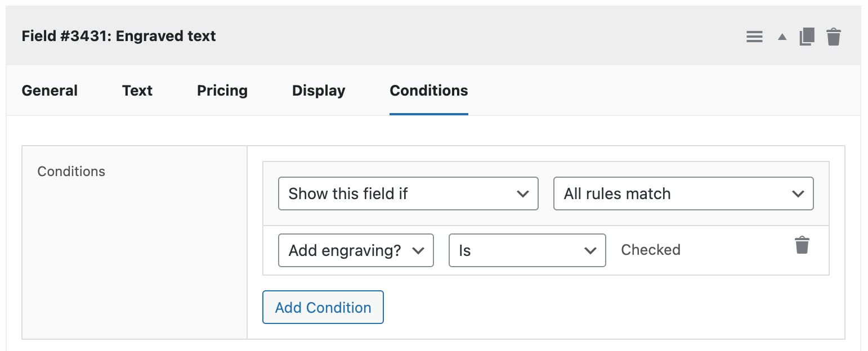
Task: Open the "Is" comparison dropdown
Action: [526, 250]
